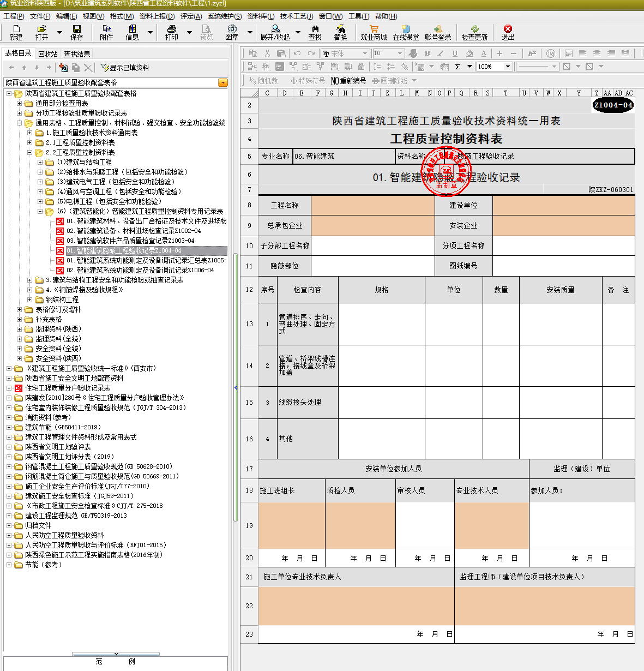Expand the 监理资料(陕西) tree folder
This screenshot has height=671, width=644.
coord(20,329)
